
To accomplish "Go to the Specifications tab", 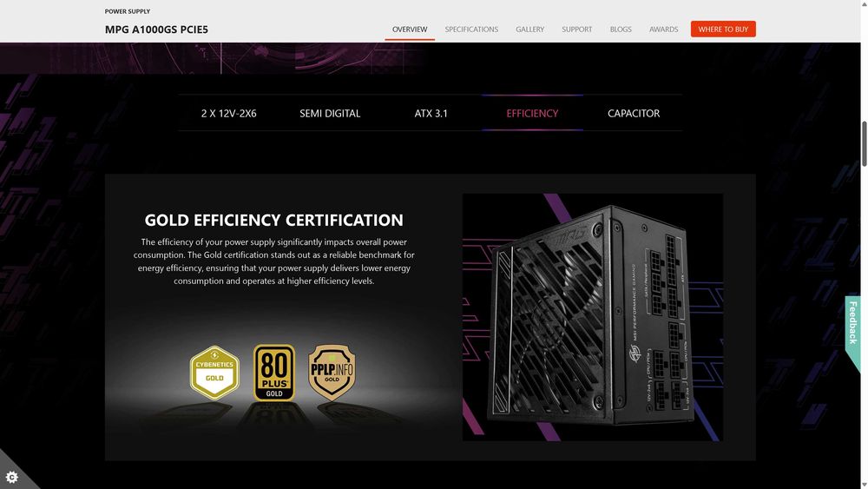I will 471,30.
